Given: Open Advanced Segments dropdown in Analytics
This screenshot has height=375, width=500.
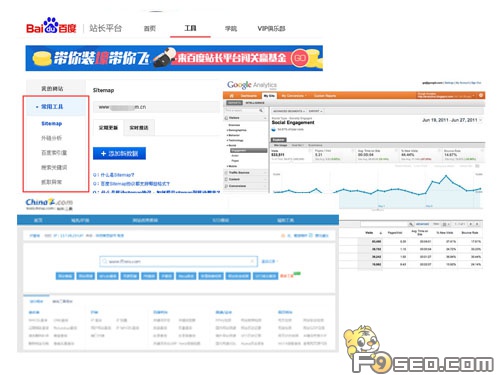Looking at the screenshot, I should tap(289, 111).
